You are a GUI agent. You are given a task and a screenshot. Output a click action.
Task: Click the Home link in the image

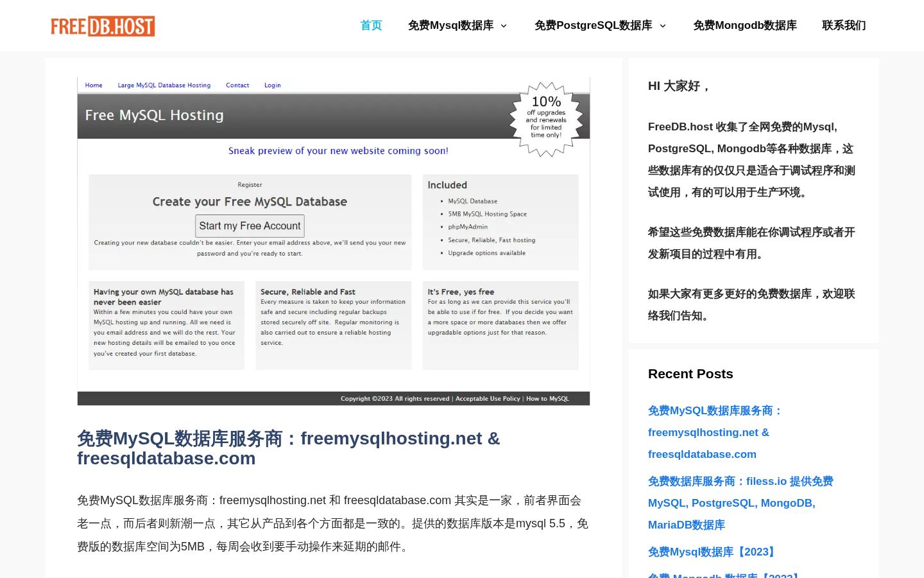tap(94, 85)
